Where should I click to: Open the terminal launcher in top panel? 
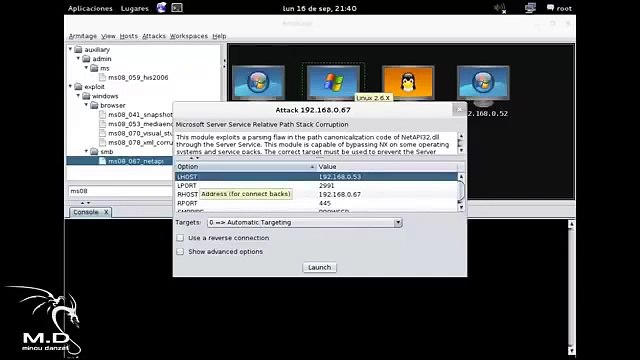click(x=177, y=8)
